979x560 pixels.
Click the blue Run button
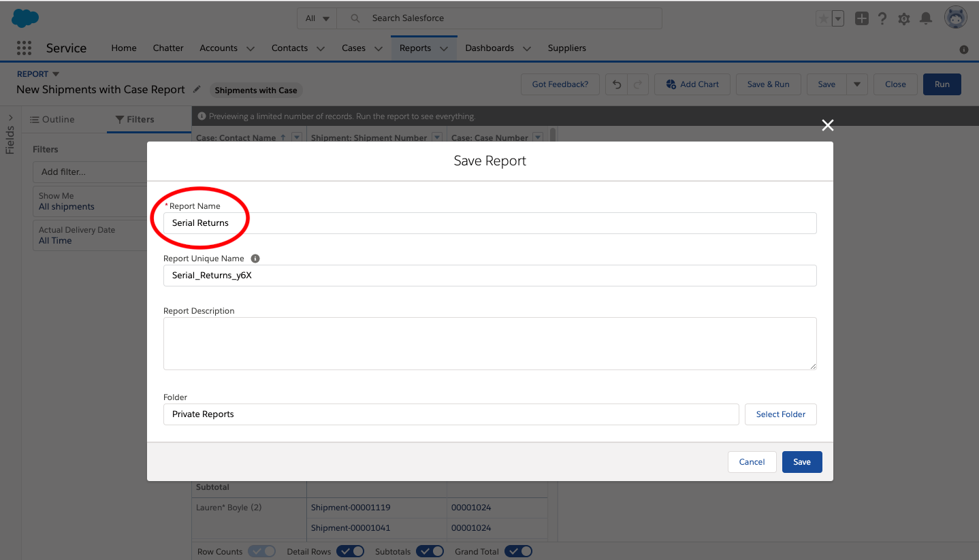pos(942,84)
